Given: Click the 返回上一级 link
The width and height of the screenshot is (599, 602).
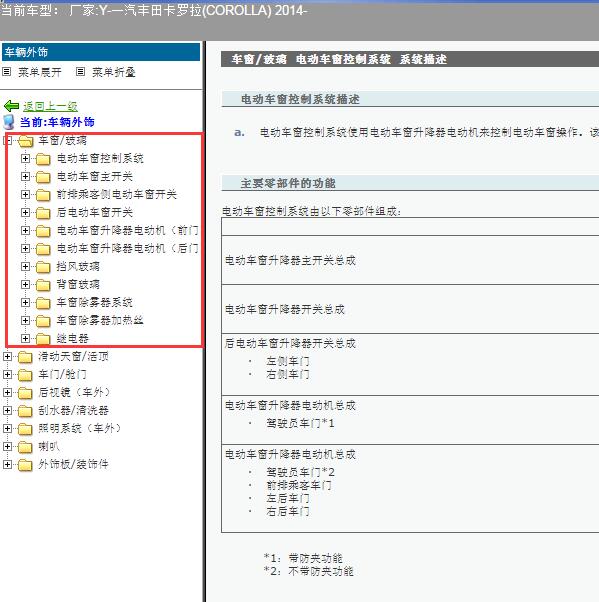Looking at the screenshot, I should 50,106.
